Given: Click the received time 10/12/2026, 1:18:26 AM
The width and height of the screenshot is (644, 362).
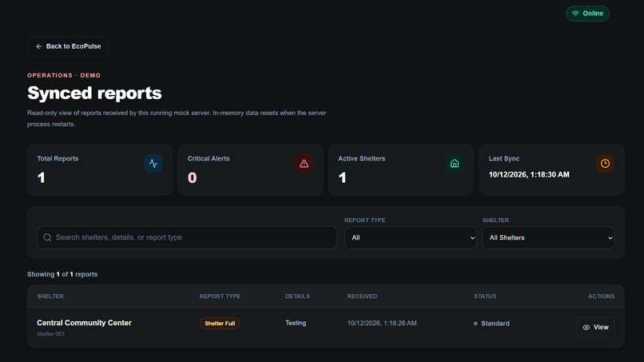Looking at the screenshot, I should tap(382, 324).
